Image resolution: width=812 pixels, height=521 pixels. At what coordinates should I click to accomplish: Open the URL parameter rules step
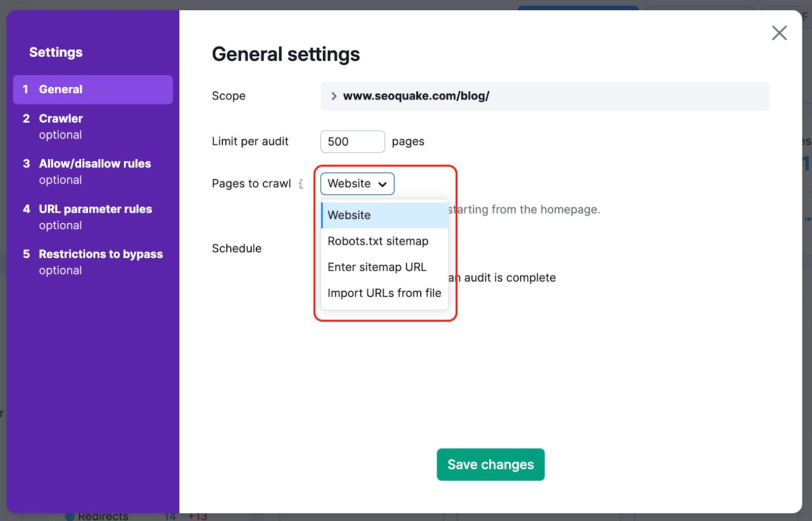(x=95, y=209)
